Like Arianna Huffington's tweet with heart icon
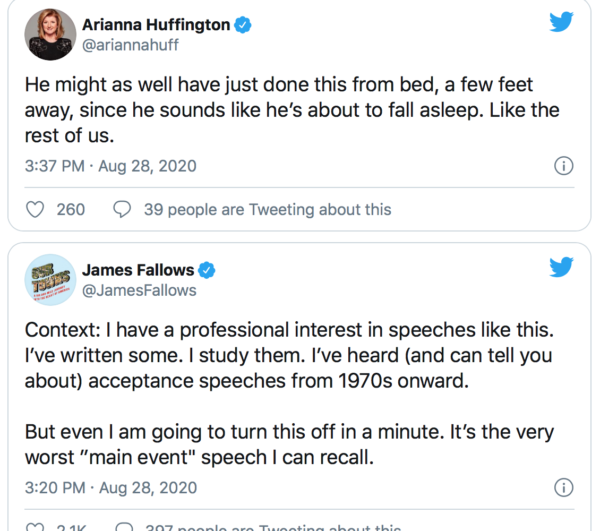 (34, 210)
